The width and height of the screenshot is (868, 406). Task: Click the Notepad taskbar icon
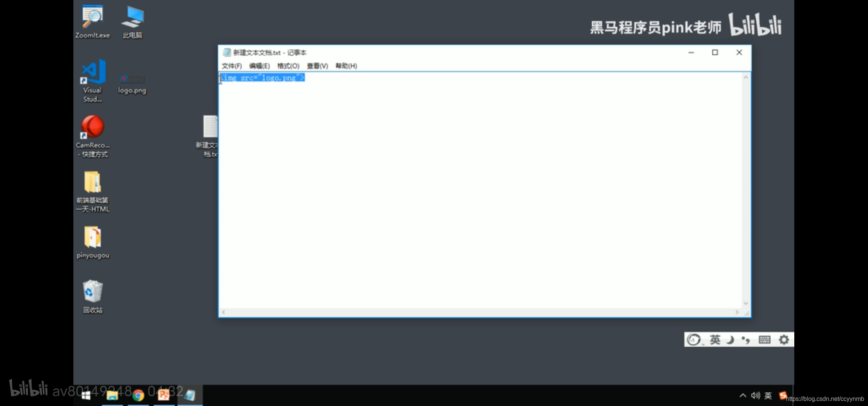click(190, 395)
